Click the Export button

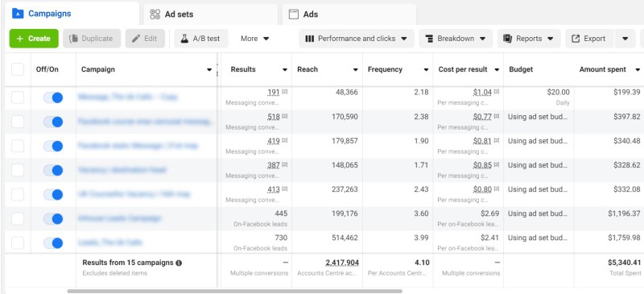pos(589,38)
